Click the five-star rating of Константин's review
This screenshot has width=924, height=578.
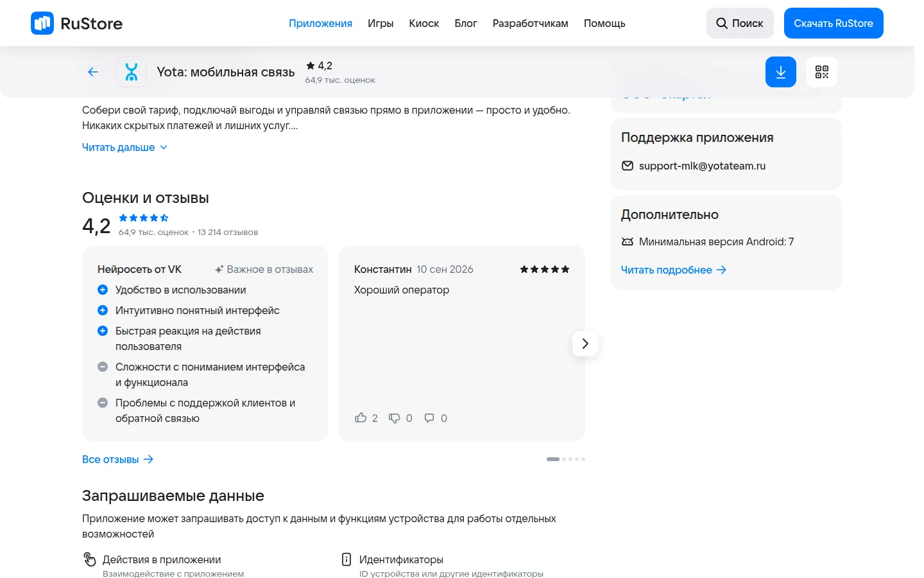click(545, 269)
